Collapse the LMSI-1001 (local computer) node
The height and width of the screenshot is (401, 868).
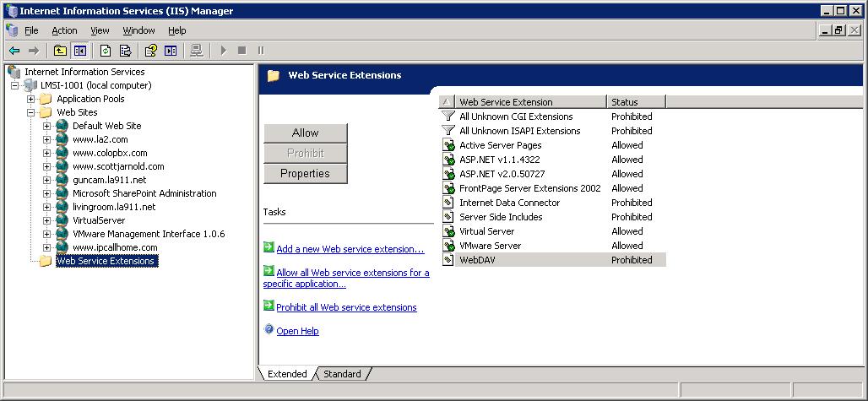click(x=15, y=85)
